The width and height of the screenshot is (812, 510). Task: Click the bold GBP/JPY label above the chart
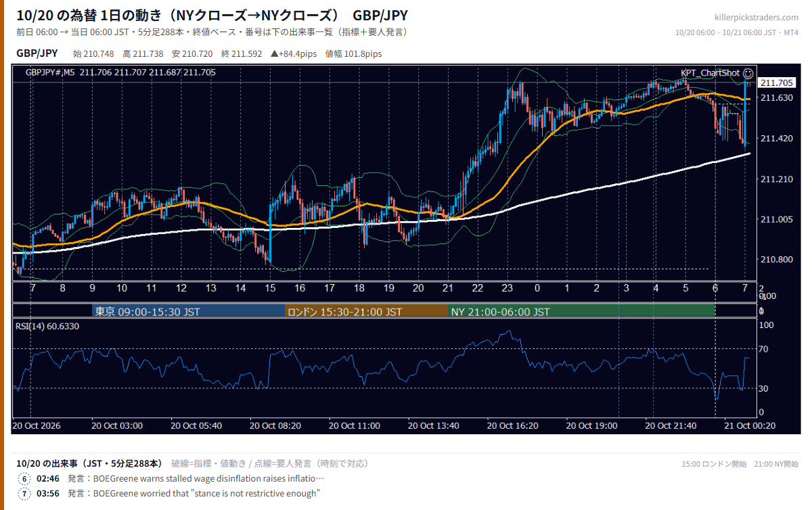point(37,53)
